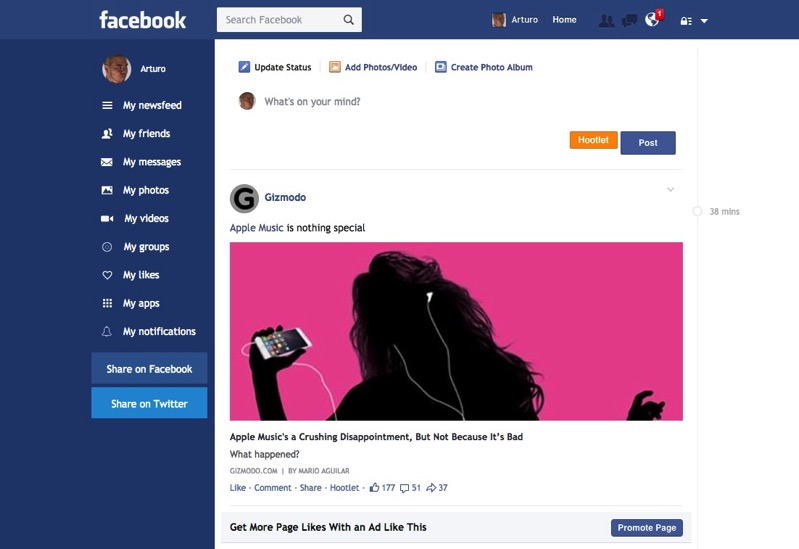Click the blue Post button

648,143
